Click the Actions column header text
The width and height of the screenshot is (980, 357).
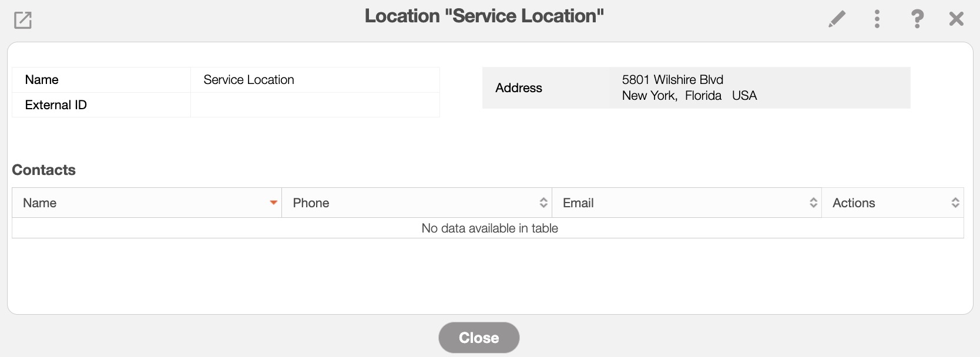[854, 203]
